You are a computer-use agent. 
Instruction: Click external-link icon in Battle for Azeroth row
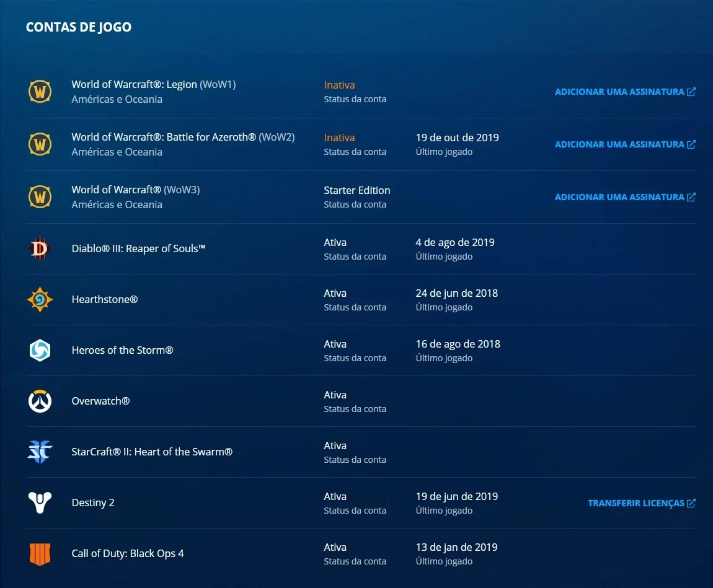tap(691, 144)
